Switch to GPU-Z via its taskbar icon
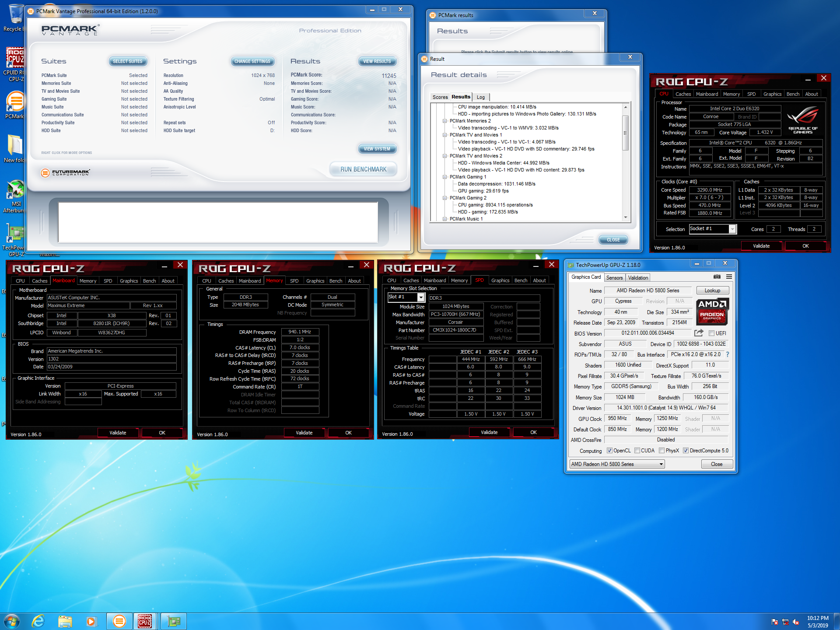Viewport: 840px width, 630px height. 174,621
